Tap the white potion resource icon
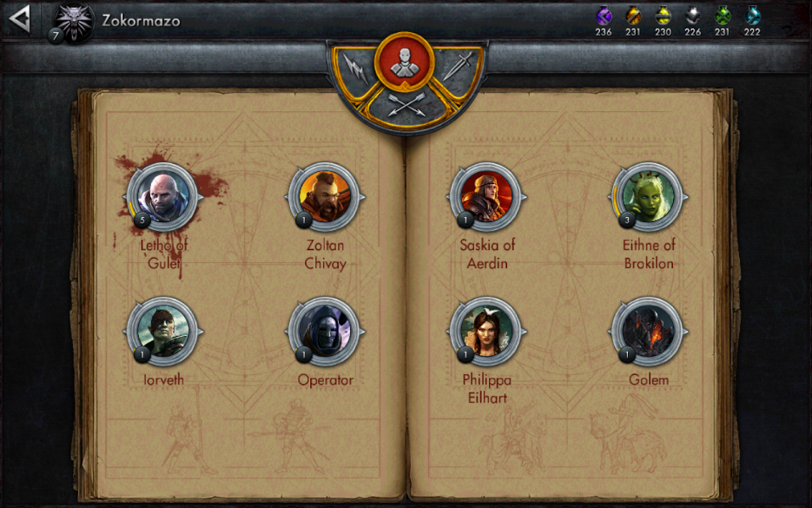812x508 pixels. [692, 16]
